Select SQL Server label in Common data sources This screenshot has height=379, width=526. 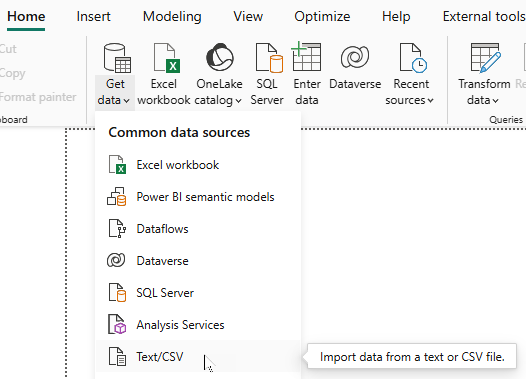(165, 293)
